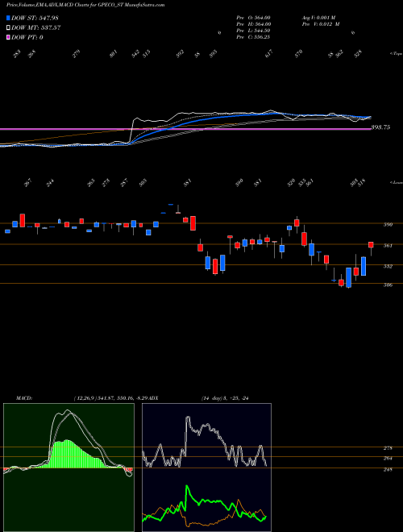Click the bright green +DI line peak in ADX panel
The image size is (403, 532).
tap(187, 487)
